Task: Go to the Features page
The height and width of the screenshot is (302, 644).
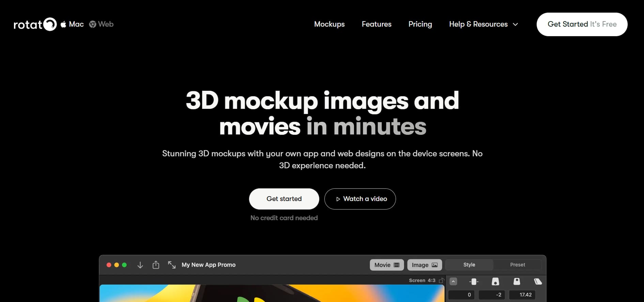Action: [x=376, y=24]
